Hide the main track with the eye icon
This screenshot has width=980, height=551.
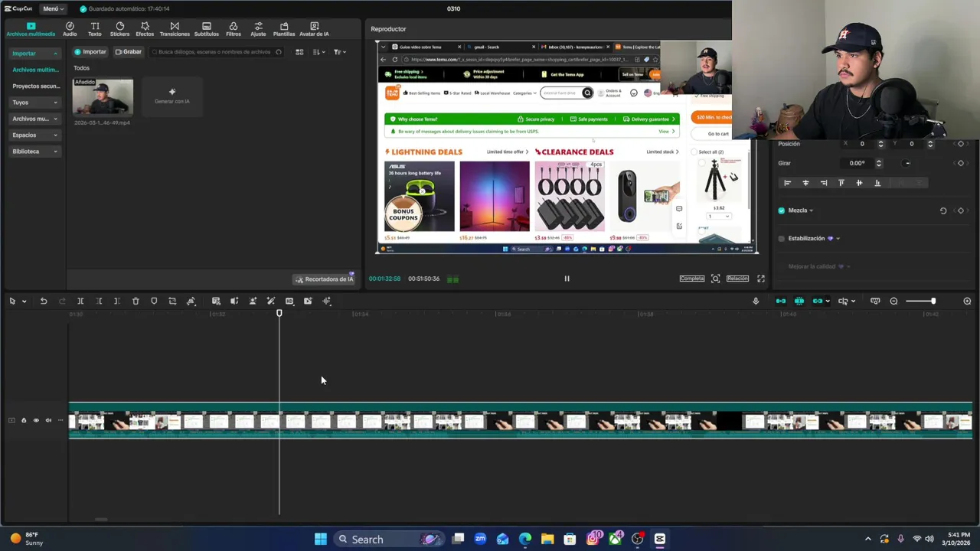coord(36,420)
